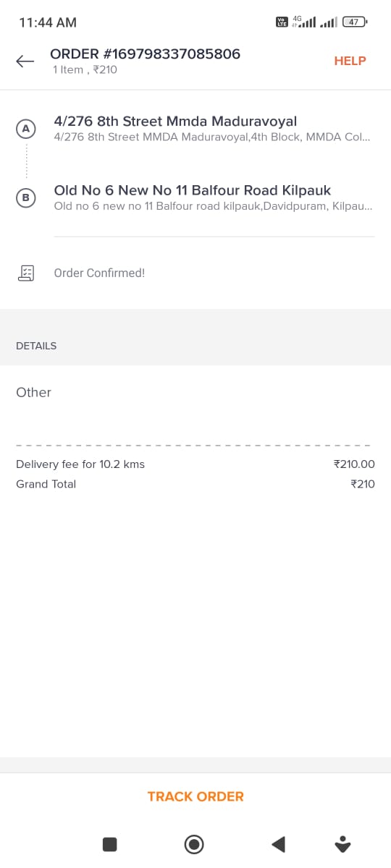391x868 pixels.
Task: Open HELP for this order
Action: (350, 61)
